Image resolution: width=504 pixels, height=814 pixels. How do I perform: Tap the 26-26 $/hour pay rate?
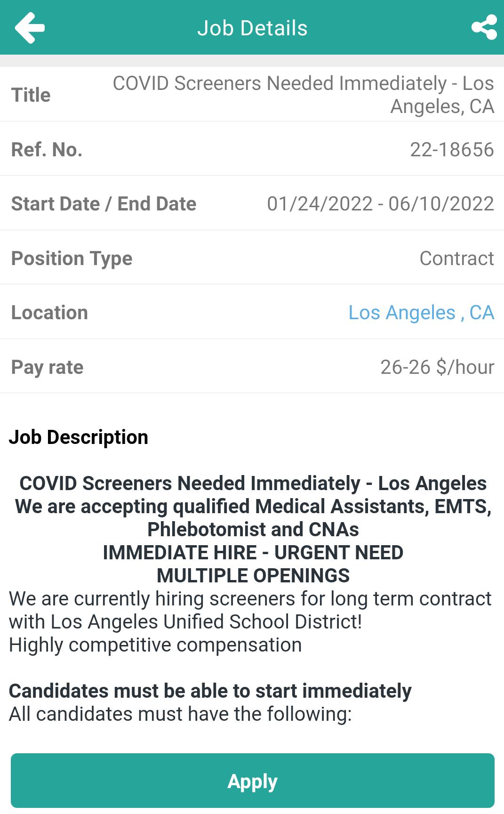(x=437, y=367)
